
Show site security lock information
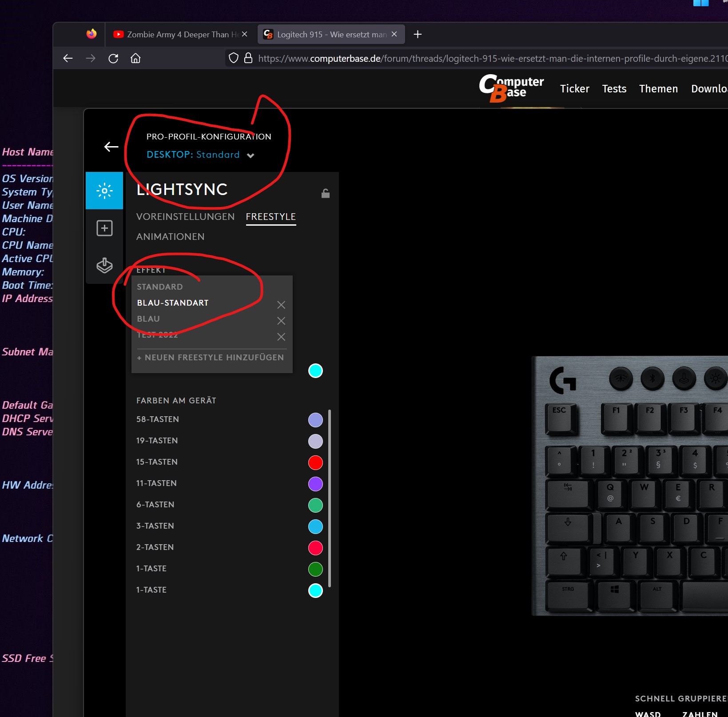[249, 58]
